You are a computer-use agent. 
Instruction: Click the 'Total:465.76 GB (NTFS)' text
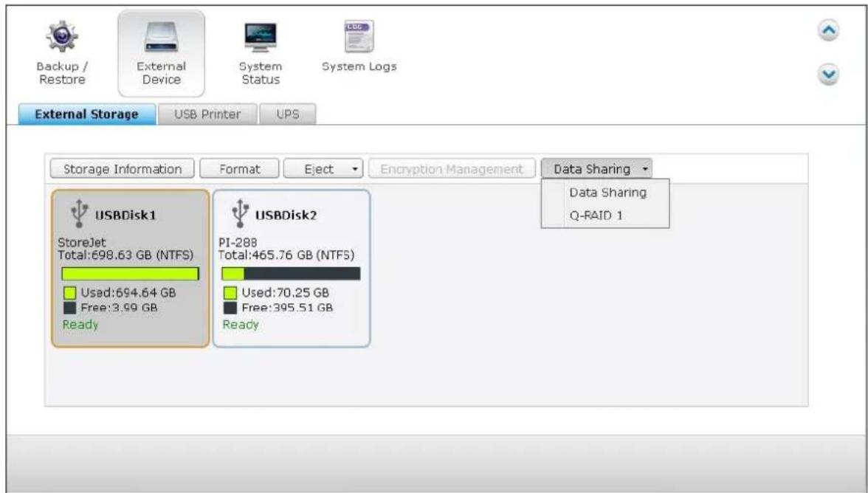[286, 255]
